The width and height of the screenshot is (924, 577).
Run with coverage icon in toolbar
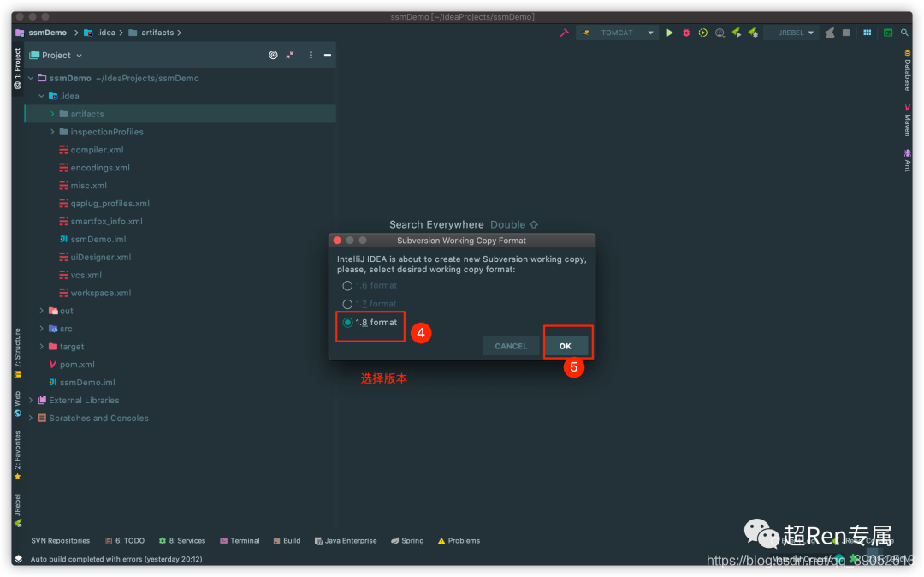(703, 33)
